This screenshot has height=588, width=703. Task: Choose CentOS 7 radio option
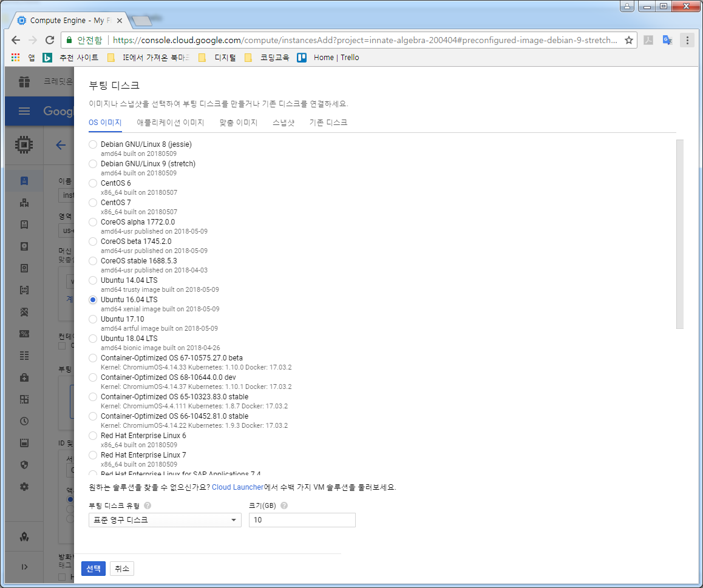[93, 203]
